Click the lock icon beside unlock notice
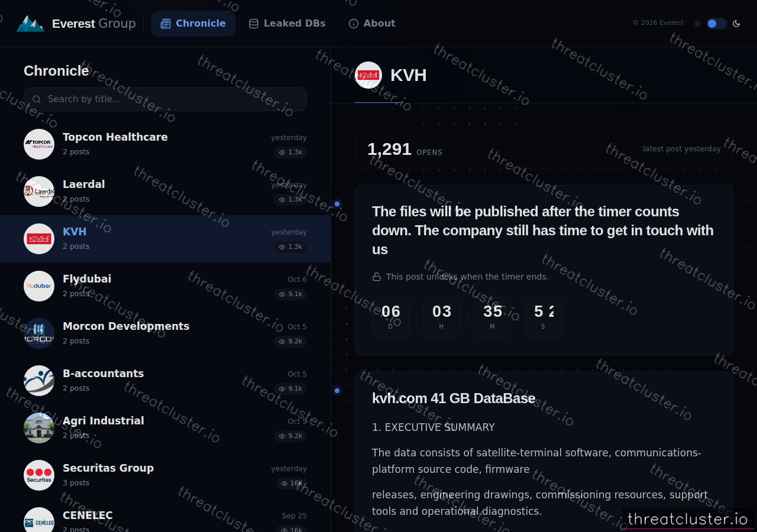Screen dimensions: 757x532 pos(377,277)
